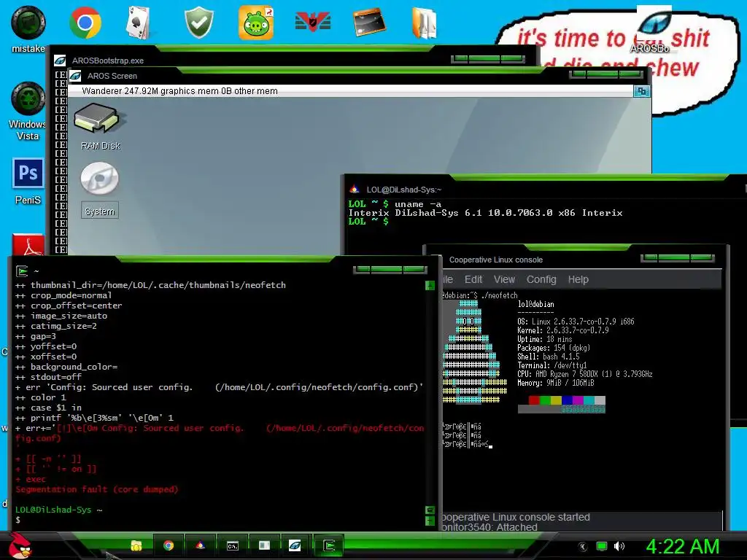The image size is (747, 560).
Task: Click the '++ stdout=off' line
Action: [x=48, y=377]
